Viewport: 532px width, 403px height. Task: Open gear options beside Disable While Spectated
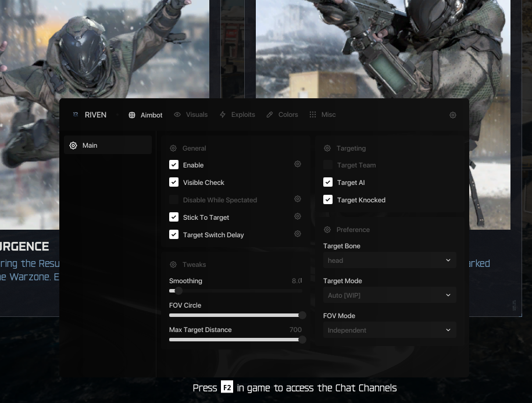pos(298,199)
